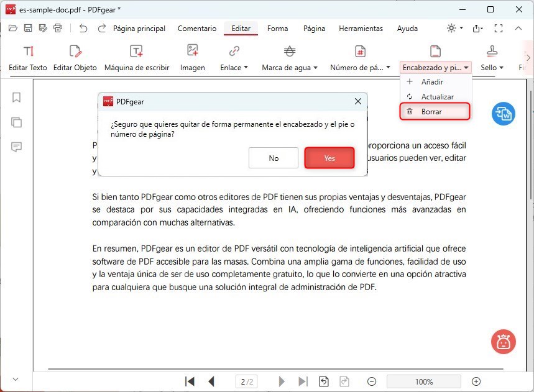Image resolution: width=534 pixels, height=392 pixels.
Task: Zoom out with the minus icon
Action: coord(372,381)
